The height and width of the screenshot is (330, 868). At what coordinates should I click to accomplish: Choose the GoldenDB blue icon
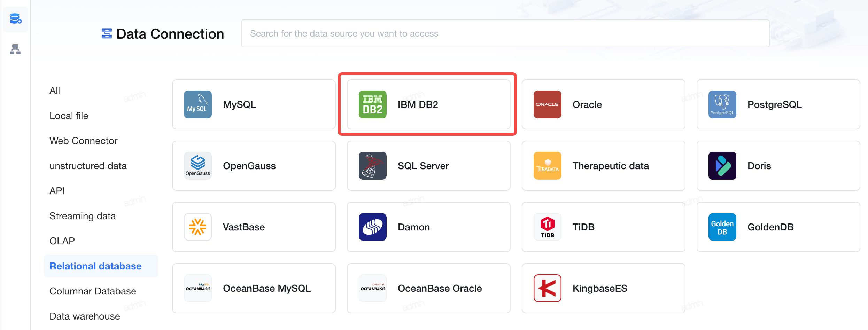coord(722,227)
